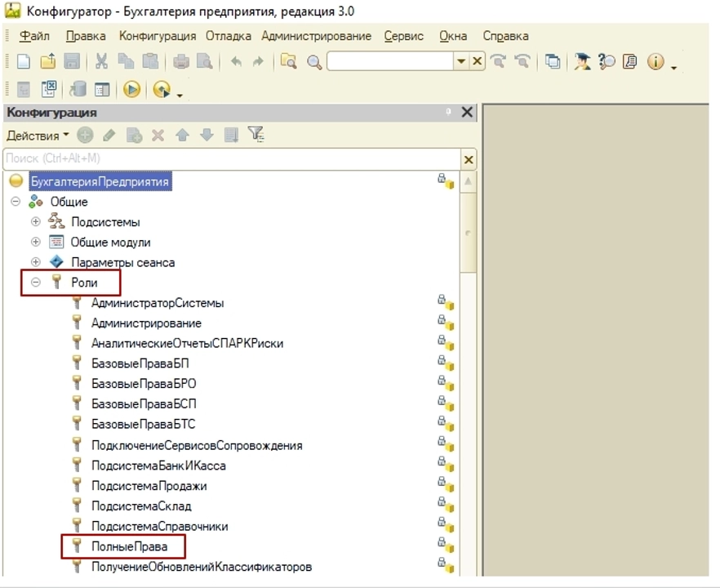Image resolution: width=720 pixels, height=588 pixels.
Task: Click the Move up arrow icon
Action: pyautogui.click(x=182, y=135)
